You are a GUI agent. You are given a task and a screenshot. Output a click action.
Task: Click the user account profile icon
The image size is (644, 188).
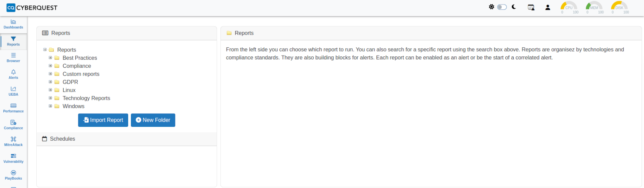click(x=547, y=7)
